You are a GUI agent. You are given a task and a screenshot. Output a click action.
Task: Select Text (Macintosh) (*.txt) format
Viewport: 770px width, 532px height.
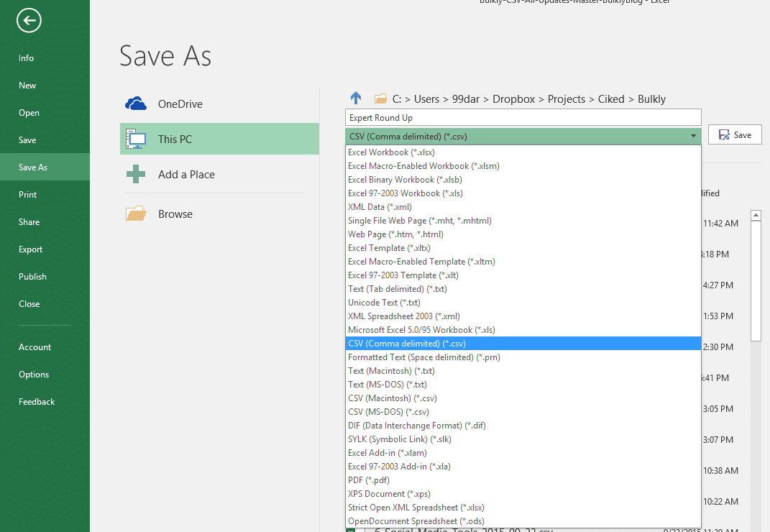coord(523,371)
